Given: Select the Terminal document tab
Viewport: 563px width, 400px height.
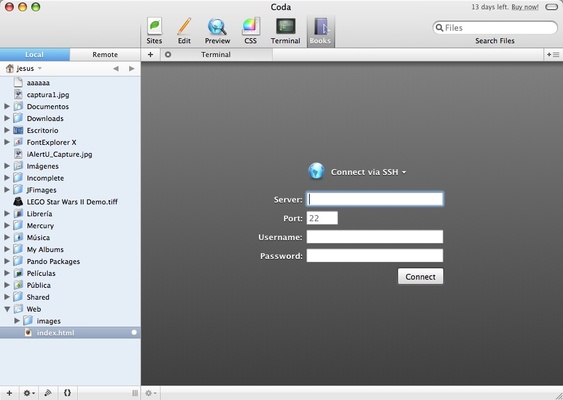Looking at the screenshot, I should pos(216,55).
